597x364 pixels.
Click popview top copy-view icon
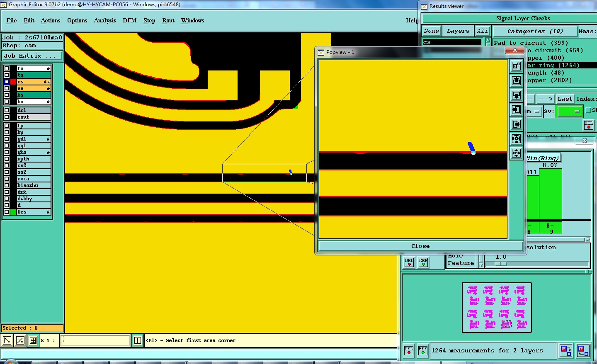coord(516,66)
